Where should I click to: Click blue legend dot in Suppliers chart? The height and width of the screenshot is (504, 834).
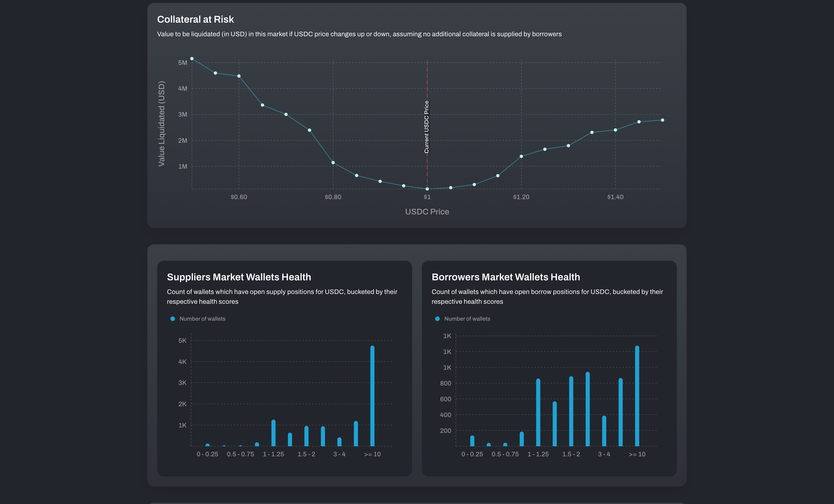tap(173, 318)
